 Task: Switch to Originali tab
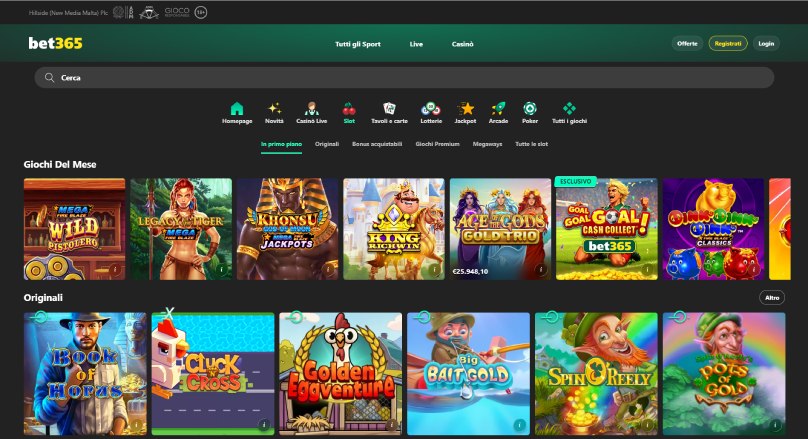point(327,144)
